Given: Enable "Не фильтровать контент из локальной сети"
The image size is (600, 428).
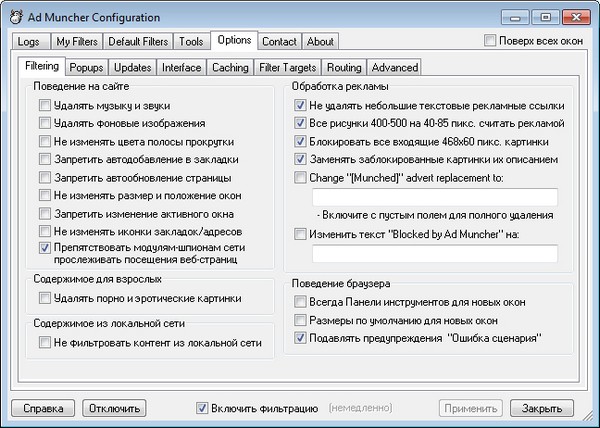Looking at the screenshot, I should click(x=45, y=342).
